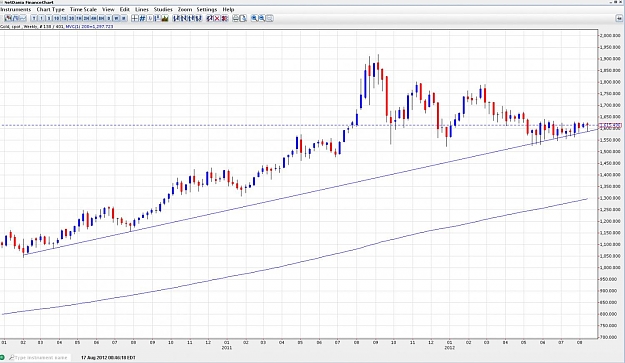Click the second bar-drawing tool icon
Screen dimensions: 625x363
pyautogui.click(x=183, y=18)
